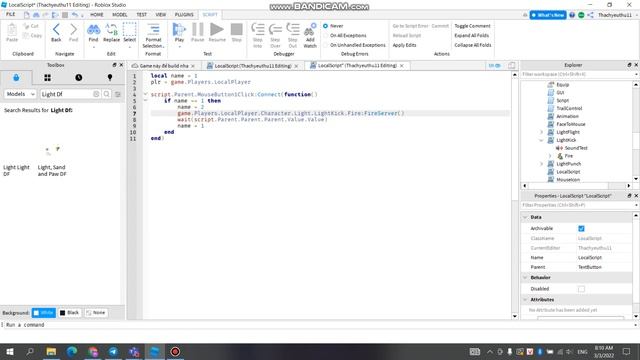Screen dimensions: 640x360
Task: Collapse the LightKick tree item
Action: [542, 140]
